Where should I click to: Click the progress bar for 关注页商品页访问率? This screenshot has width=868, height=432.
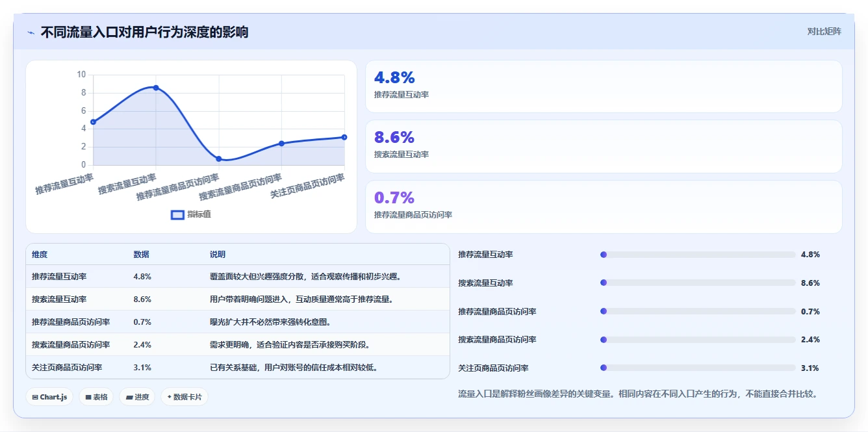click(698, 368)
